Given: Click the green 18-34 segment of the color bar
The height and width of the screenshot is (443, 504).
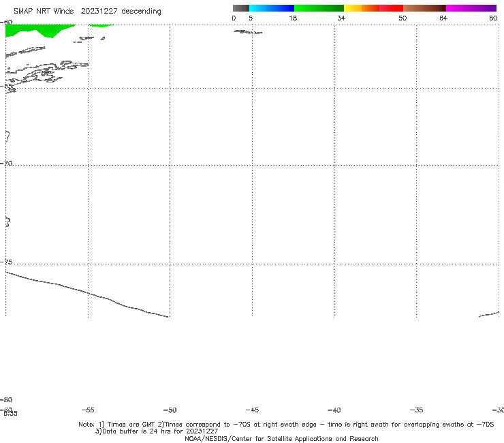Looking at the screenshot, I should pos(319,8).
